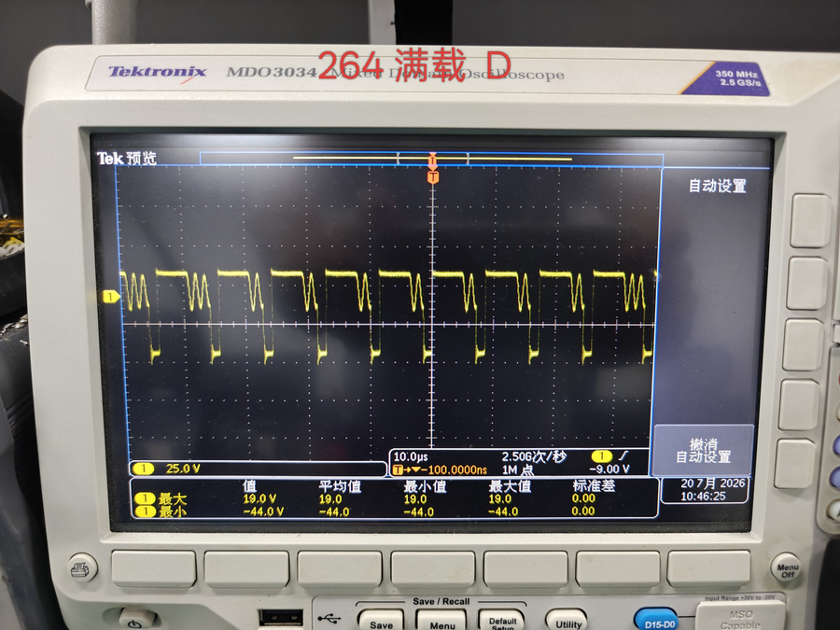
Task: Tap the Tektronix logo
Action: [x=158, y=72]
